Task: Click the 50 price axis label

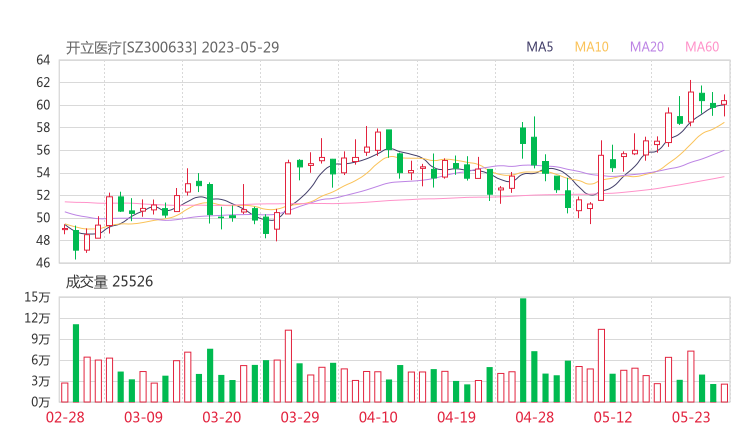Action: pos(43,218)
